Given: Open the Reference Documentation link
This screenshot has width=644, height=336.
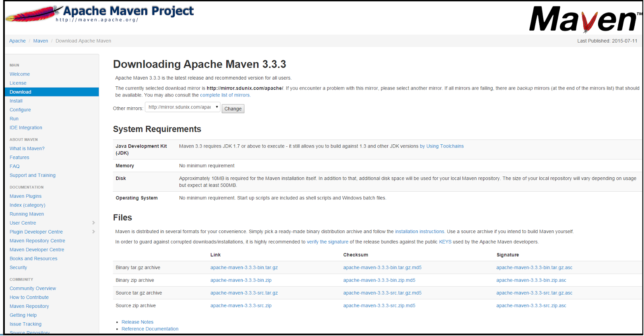Looking at the screenshot, I should coord(150,329).
